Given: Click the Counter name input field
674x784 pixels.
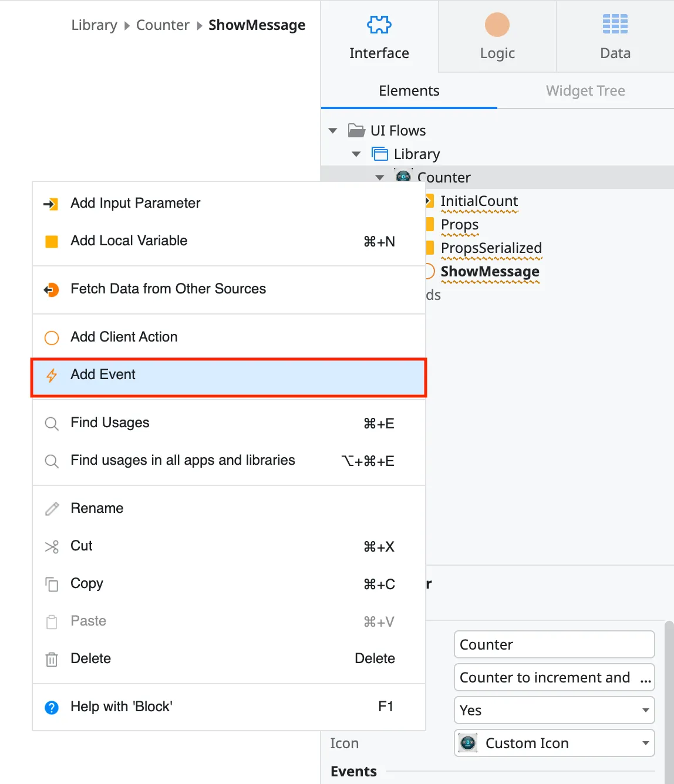Looking at the screenshot, I should coord(554,644).
